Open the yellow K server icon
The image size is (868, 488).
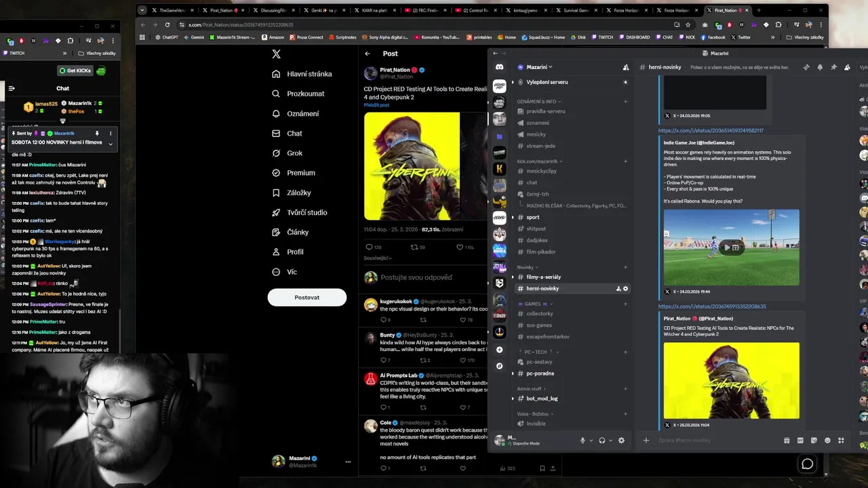pos(499,169)
